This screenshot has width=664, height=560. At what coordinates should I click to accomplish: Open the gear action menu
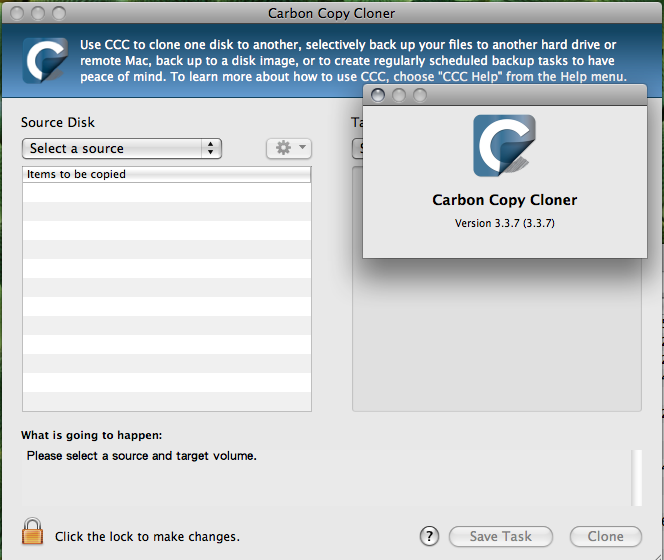click(289, 148)
